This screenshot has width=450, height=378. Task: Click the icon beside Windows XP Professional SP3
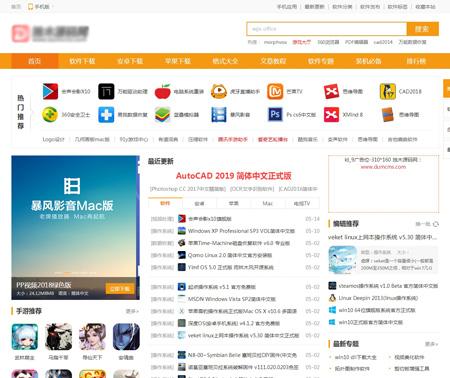[182, 231]
